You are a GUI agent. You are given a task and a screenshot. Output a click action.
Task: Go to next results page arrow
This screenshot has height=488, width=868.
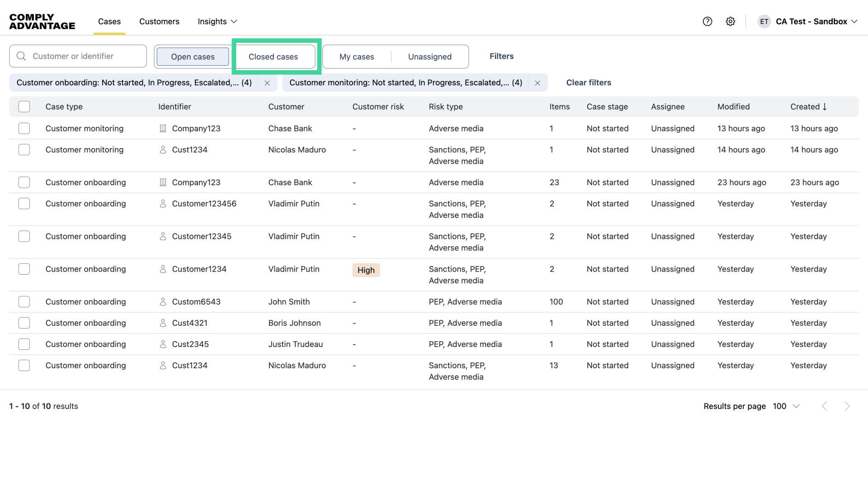tap(847, 406)
